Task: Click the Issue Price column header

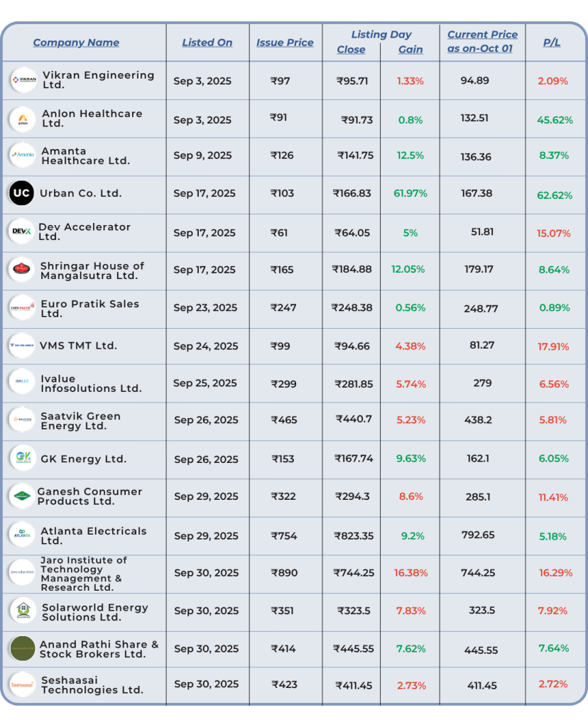Action: pyautogui.click(x=285, y=43)
